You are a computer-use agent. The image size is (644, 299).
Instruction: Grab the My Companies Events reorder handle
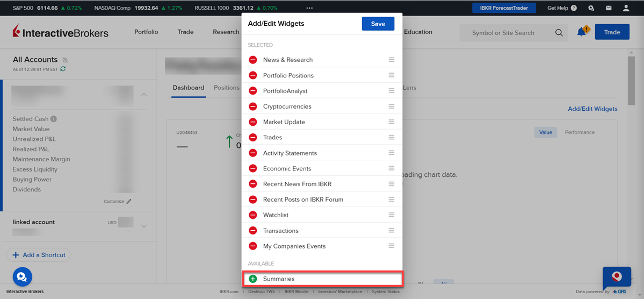tap(392, 246)
